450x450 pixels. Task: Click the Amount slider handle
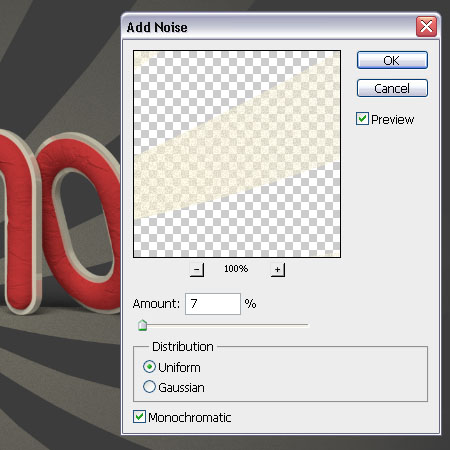142,325
